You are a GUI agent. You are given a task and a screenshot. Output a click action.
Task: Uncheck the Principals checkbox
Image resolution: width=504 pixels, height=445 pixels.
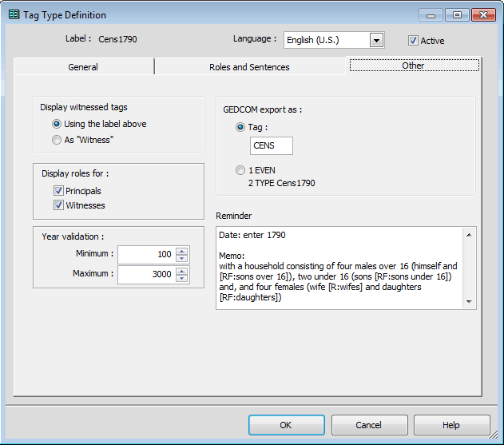pyautogui.click(x=58, y=191)
